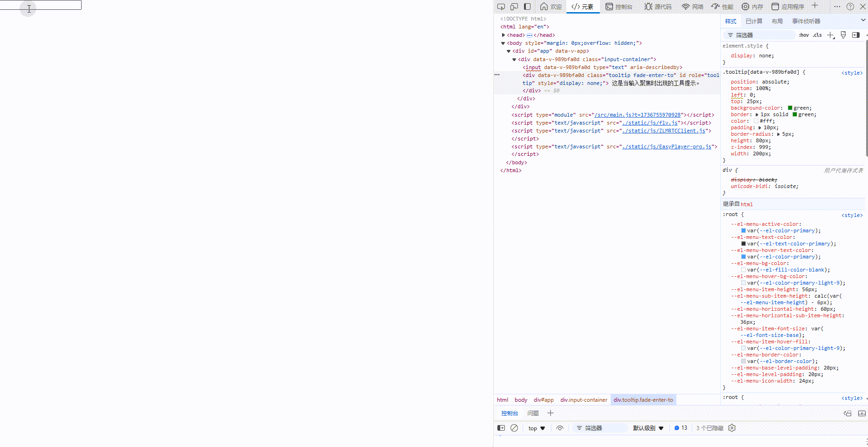Open the ZLMRTCClient.js script link
The height and width of the screenshot is (447, 868).
coord(664,131)
